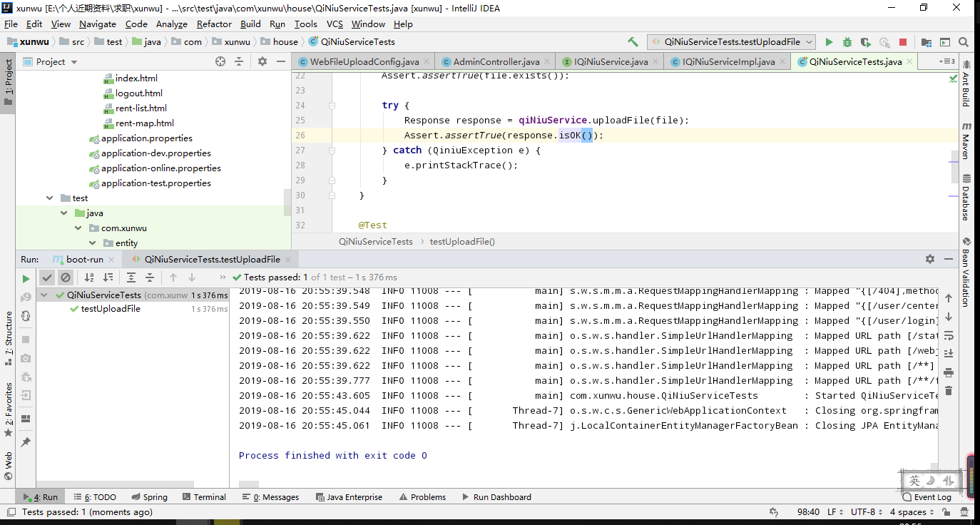Open the Terminal tool window button
Image resolution: width=980 pixels, height=525 pixels.
pyautogui.click(x=203, y=497)
